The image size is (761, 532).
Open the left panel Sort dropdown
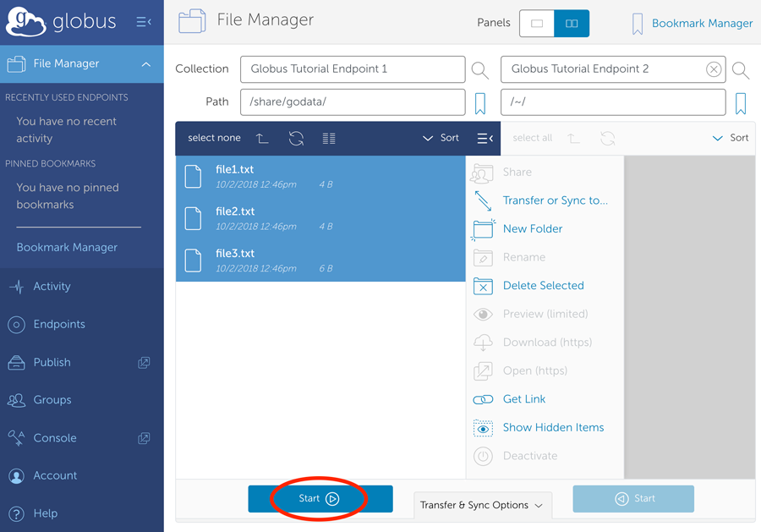point(441,138)
